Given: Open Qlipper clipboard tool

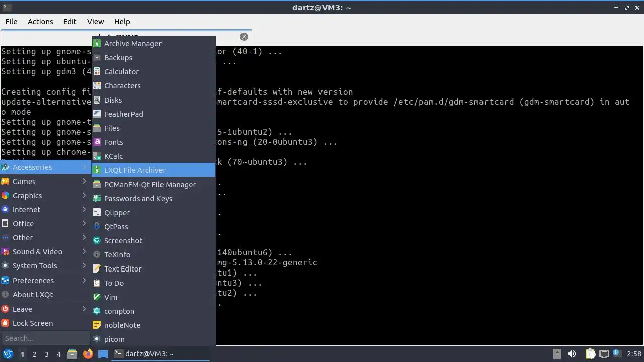Looking at the screenshot, I should 153,213.
